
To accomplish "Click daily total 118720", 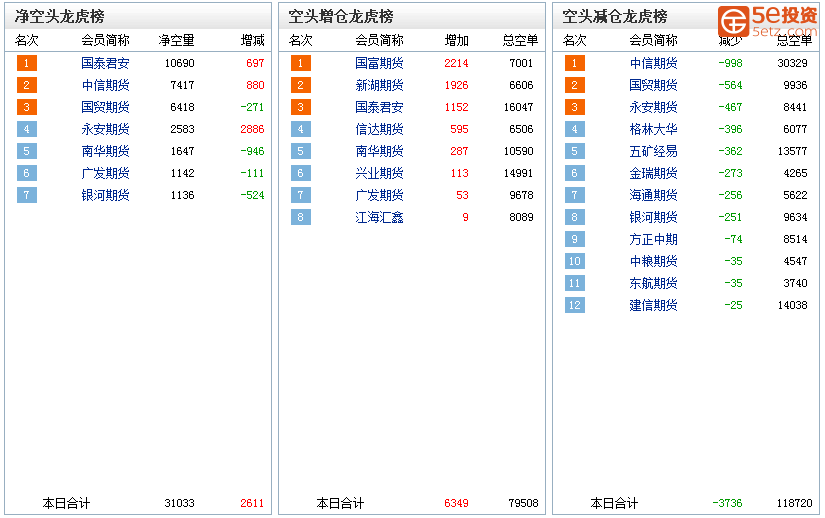I will (x=794, y=503).
